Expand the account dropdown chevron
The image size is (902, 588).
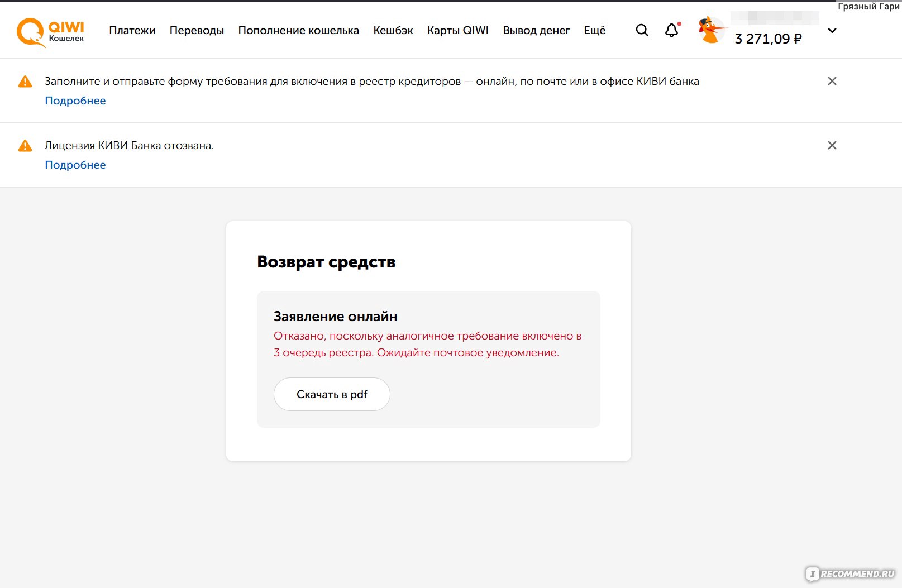click(832, 31)
